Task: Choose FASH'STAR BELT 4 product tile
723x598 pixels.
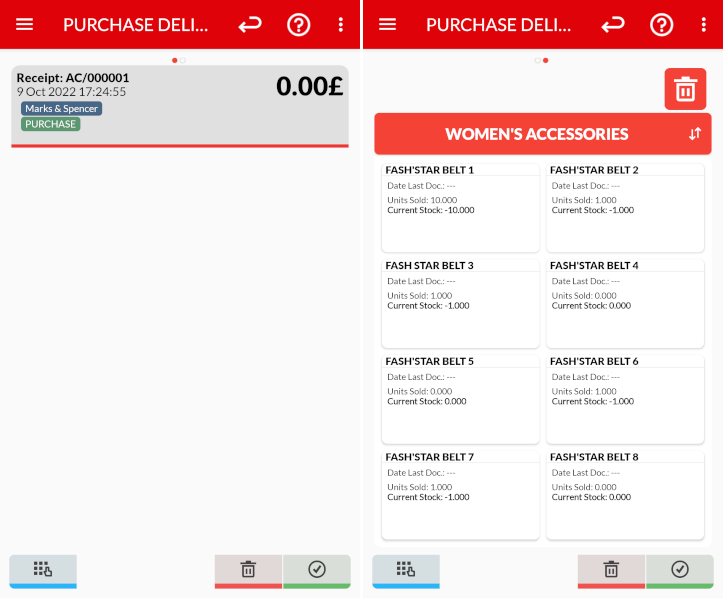Action: 625,303
